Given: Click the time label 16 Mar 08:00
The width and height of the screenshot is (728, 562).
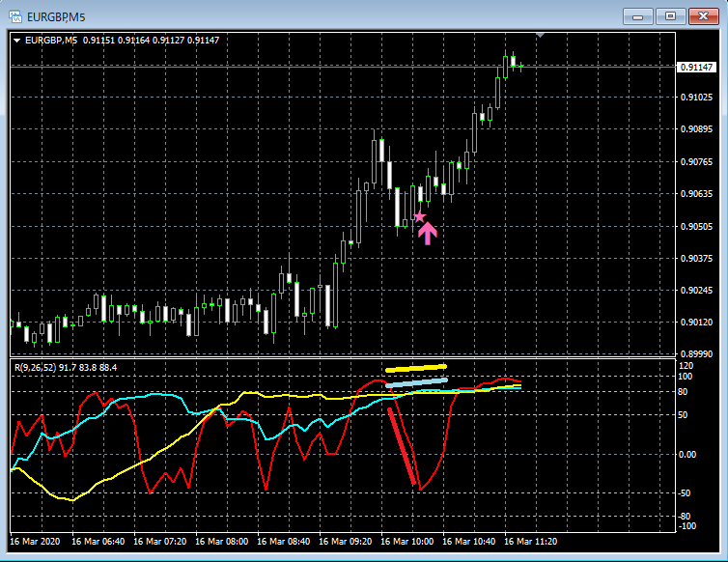Looking at the screenshot, I should click(221, 541).
